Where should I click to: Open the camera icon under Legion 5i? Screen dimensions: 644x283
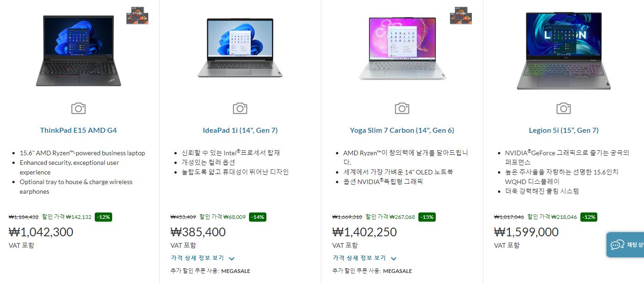(x=563, y=109)
